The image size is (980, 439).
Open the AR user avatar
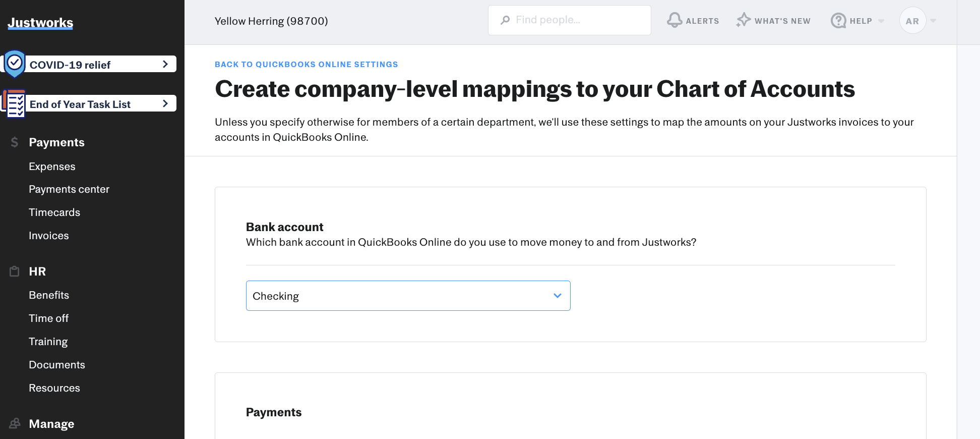912,21
